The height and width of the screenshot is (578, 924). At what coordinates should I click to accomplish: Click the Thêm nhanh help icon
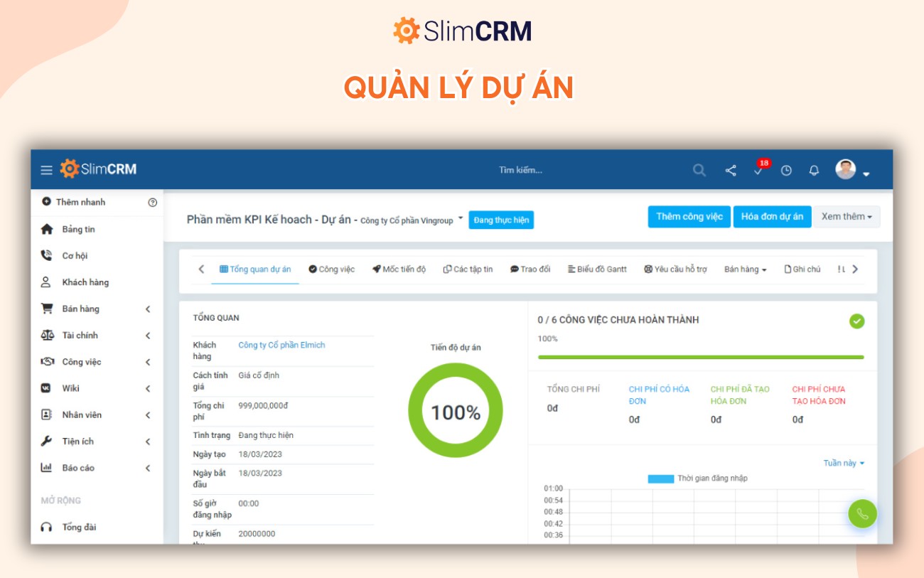(152, 202)
